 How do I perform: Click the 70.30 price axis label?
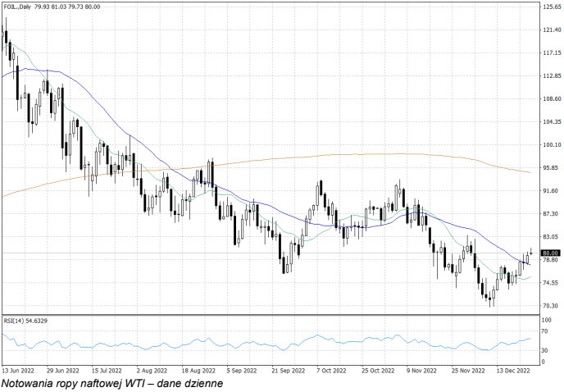[x=550, y=305]
